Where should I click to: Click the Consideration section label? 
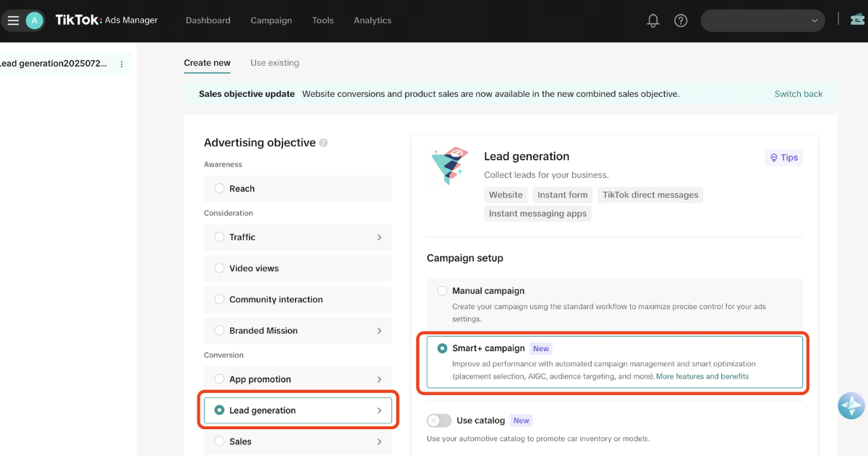coord(229,213)
